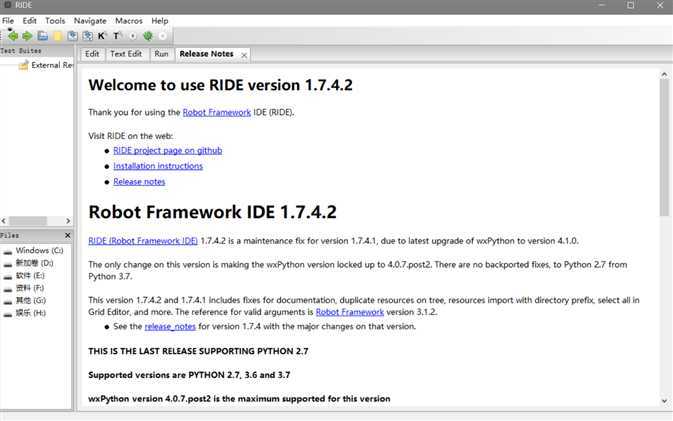The width and height of the screenshot is (673, 421).
Task: Open the File menu
Action: [x=8, y=21]
